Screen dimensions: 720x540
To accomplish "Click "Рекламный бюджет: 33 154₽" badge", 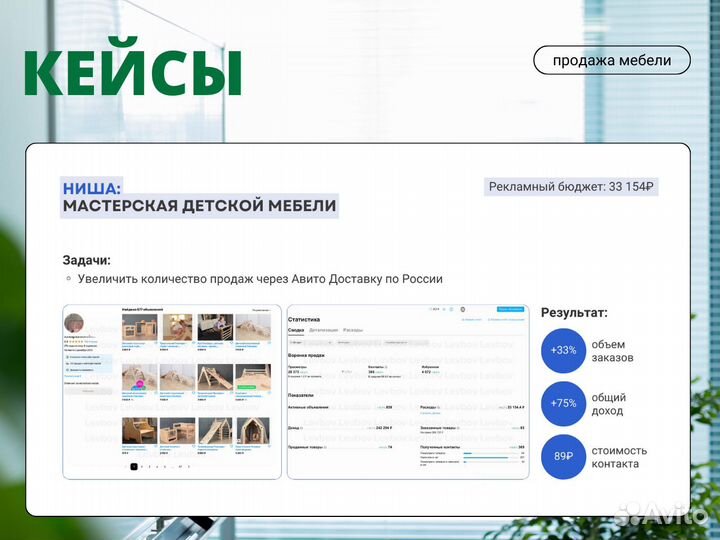I will (x=571, y=187).
